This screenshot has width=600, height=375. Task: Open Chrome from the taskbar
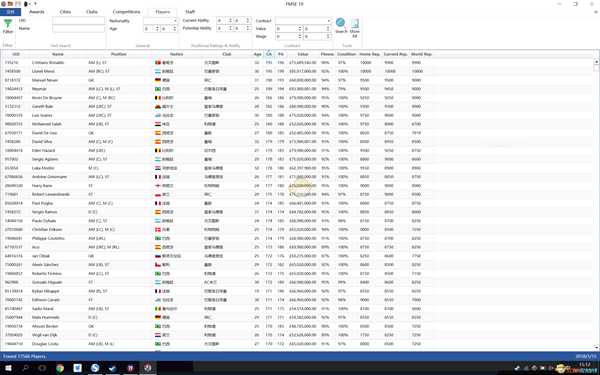click(60, 368)
